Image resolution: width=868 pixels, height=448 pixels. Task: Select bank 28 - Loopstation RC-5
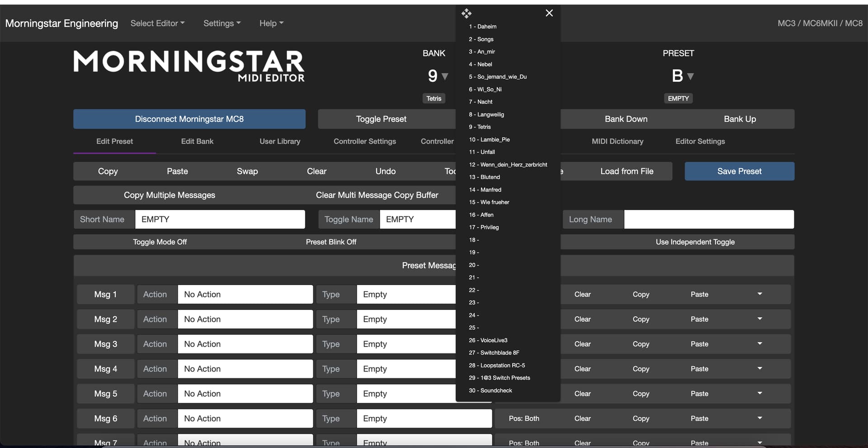coord(497,365)
